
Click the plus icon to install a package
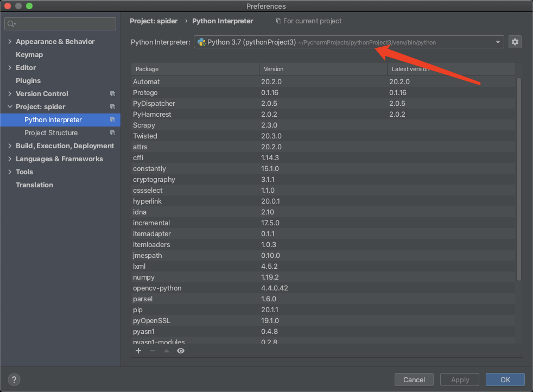pos(138,351)
